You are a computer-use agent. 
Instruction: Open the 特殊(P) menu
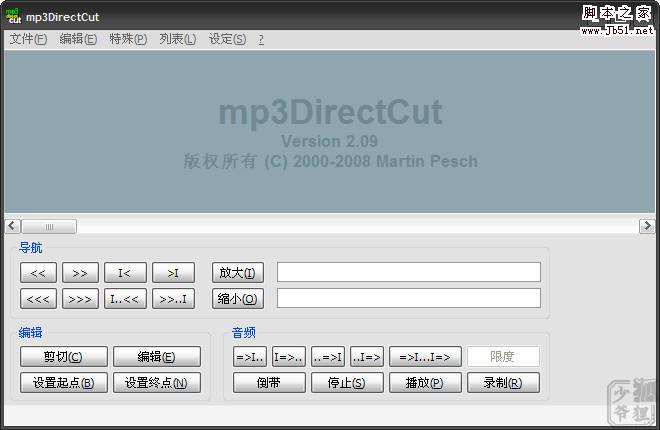(x=128, y=39)
